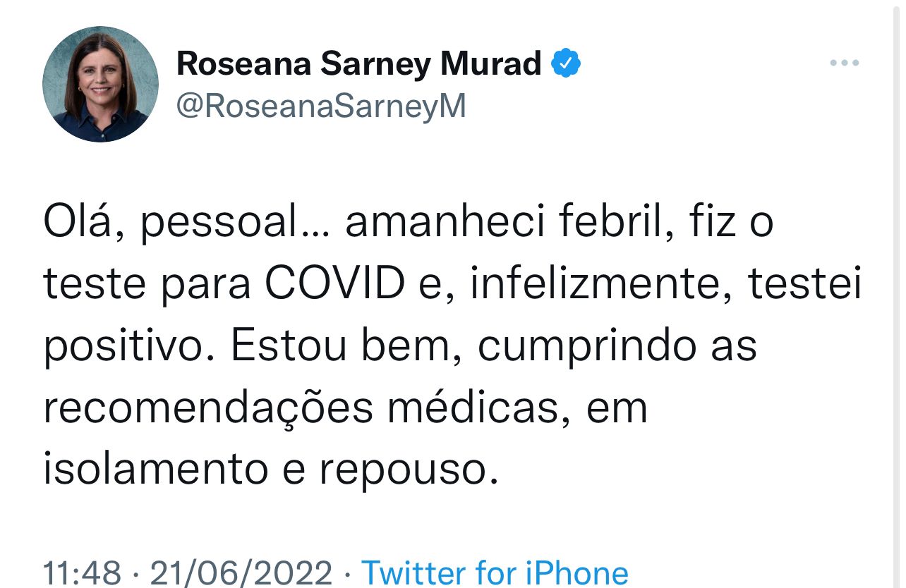The width and height of the screenshot is (906, 588).
Task: Click the display name Roseana Sarney Murad
Action: click(358, 64)
